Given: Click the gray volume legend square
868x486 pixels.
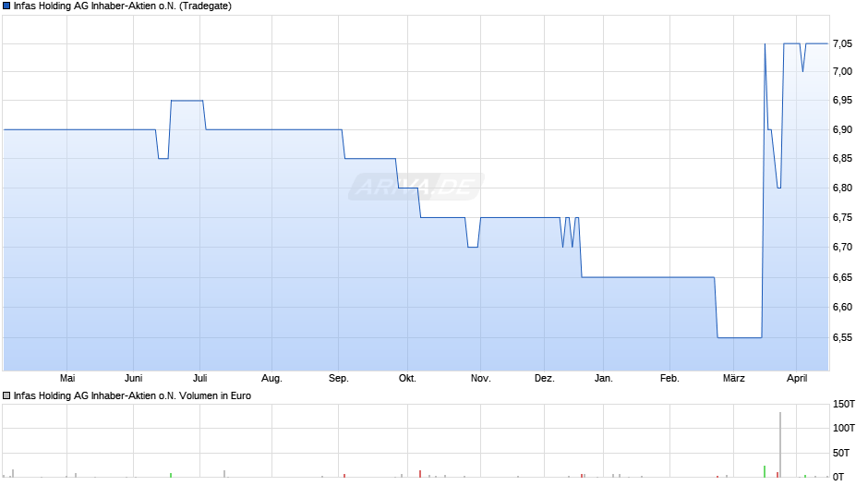Looking at the screenshot, I should (x=7, y=395).
